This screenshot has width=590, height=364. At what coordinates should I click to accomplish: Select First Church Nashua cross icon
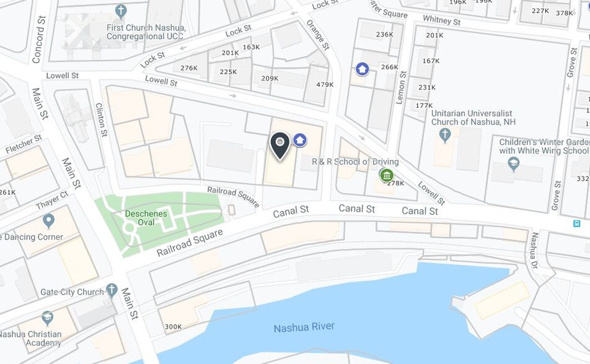[x=121, y=11]
